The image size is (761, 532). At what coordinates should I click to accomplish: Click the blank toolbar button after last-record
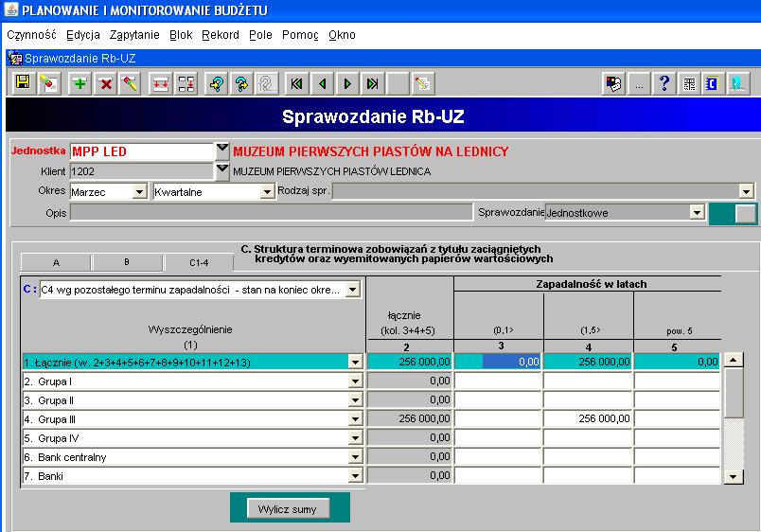pyautogui.click(x=398, y=83)
